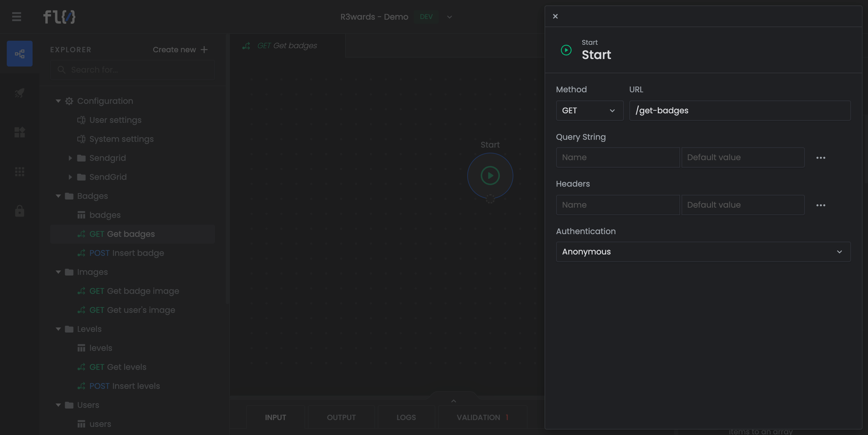Viewport: 868px width, 435px height.
Task: Click the URL input field
Action: [740, 111]
